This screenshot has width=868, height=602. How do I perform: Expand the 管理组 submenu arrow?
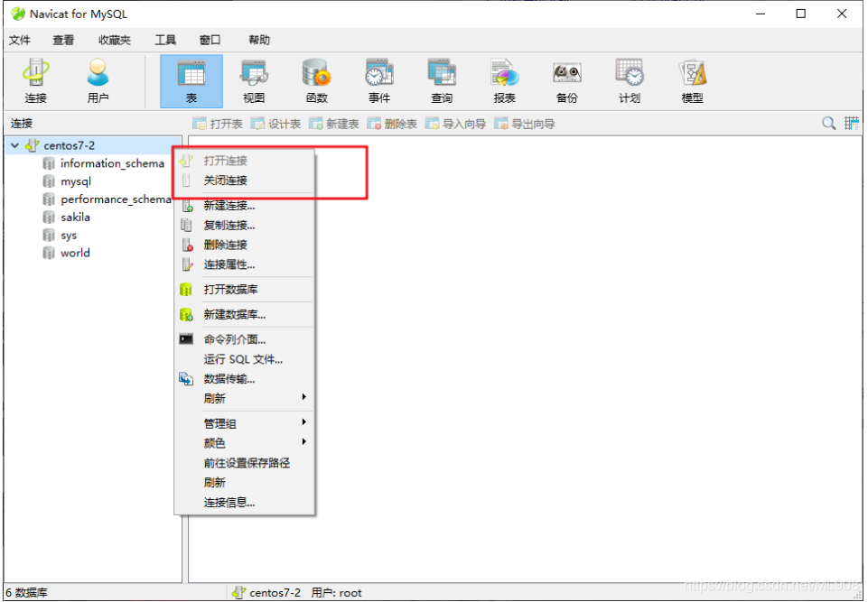[x=303, y=422]
